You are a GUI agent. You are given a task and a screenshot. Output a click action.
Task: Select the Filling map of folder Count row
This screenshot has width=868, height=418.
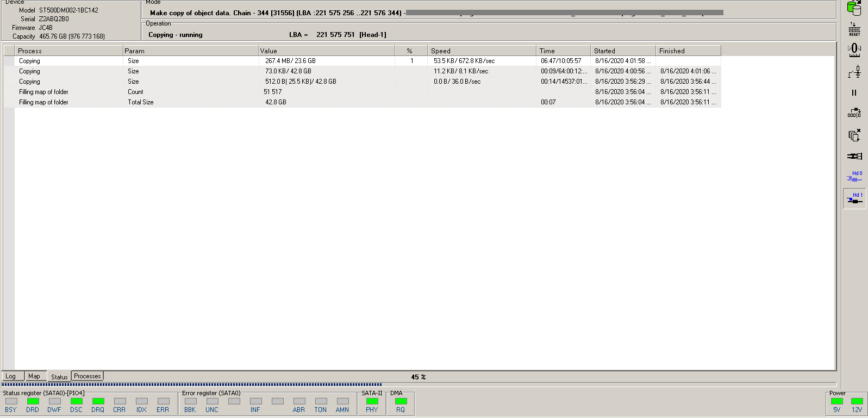363,92
